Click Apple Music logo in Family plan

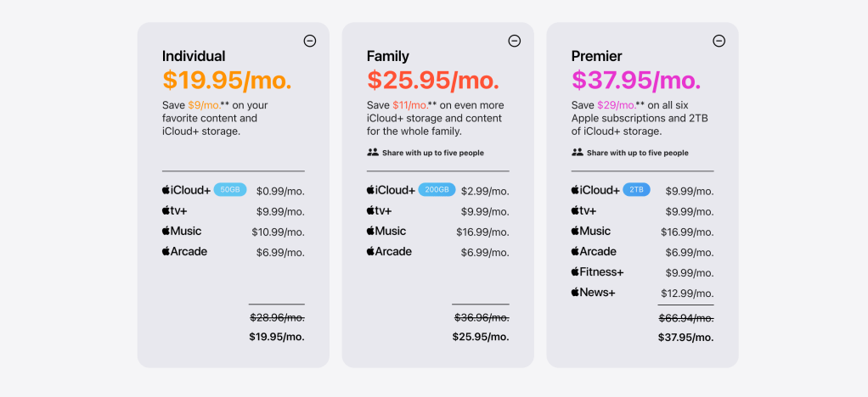pos(386,231)
